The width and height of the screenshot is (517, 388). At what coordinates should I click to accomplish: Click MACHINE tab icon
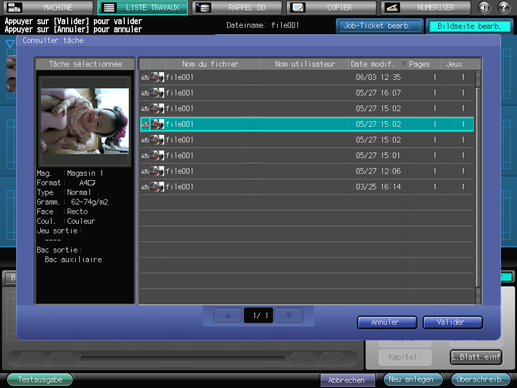point(14,7)
